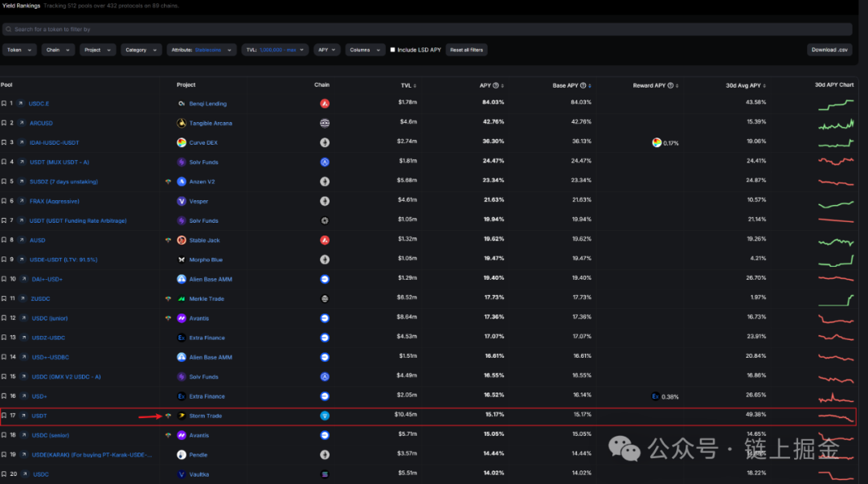
Task: Open the Category filter dropdown
Action: click(141, 50)
